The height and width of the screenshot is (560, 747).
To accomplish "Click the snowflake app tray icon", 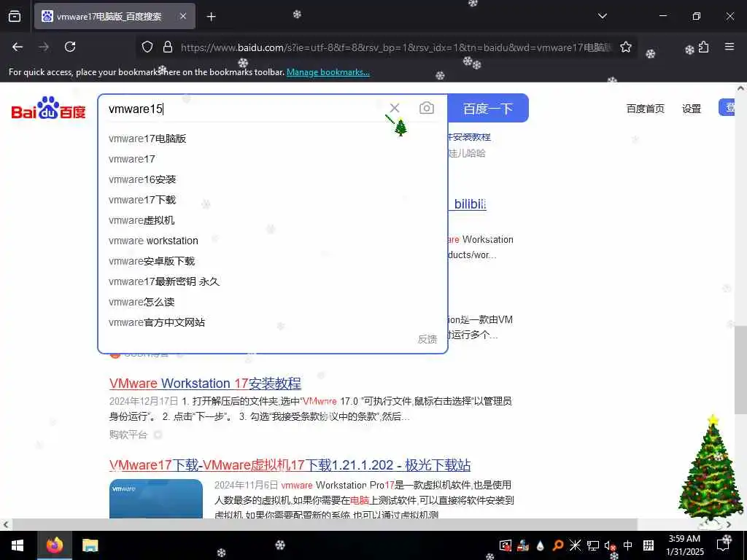I will coord(575,545).
